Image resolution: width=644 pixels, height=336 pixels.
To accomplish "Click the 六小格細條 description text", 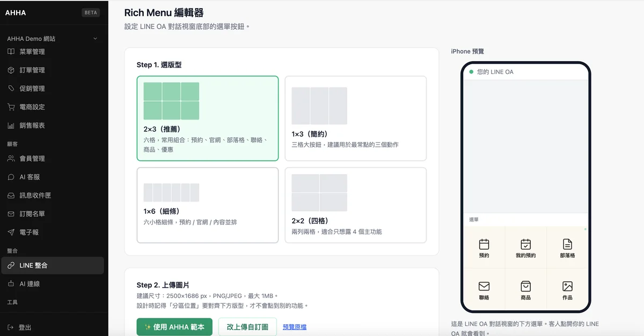I will click(x=190, y=222).
